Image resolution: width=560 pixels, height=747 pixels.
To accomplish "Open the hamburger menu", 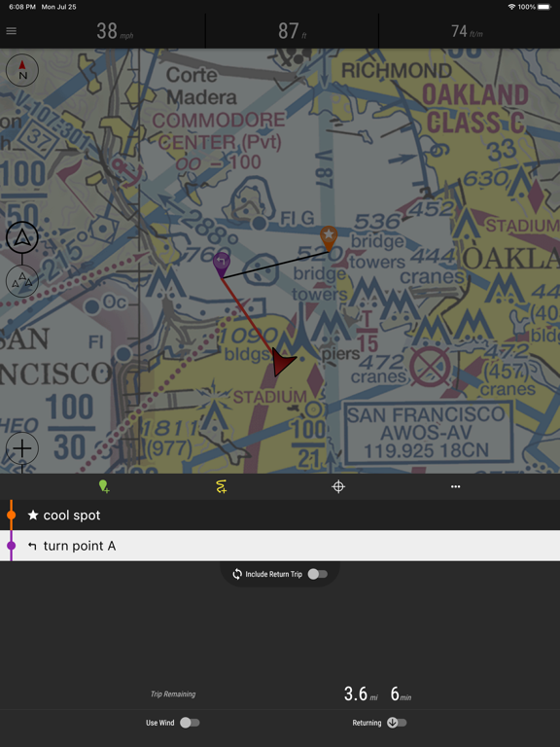I will pos(11,31).
